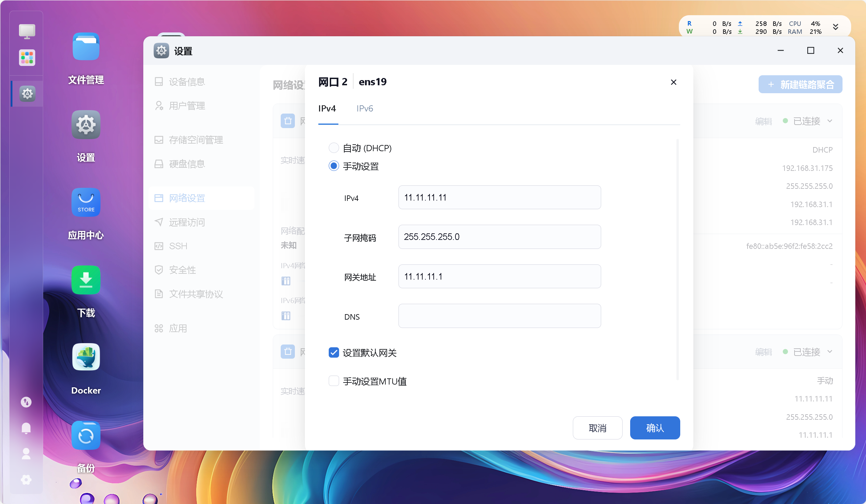Open the 设置 gear desktop icon
Image resolution: width=866 pixels, height=504 pixels.
click(86, 125)
